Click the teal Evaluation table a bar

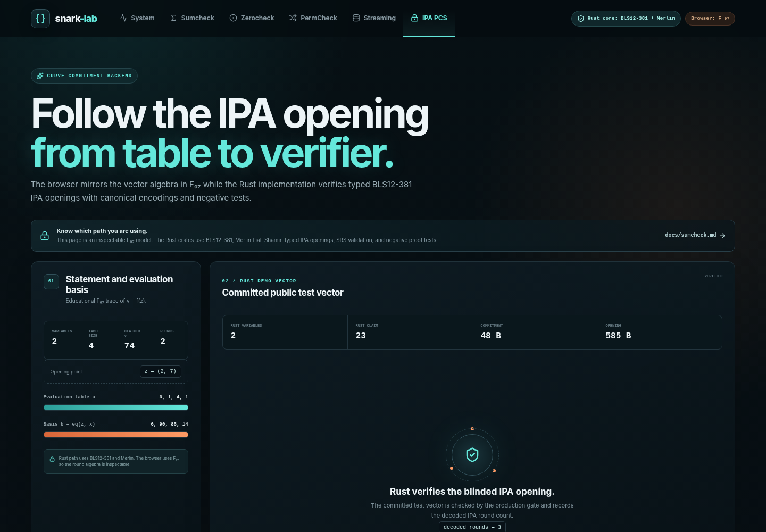tap(116, 408)
